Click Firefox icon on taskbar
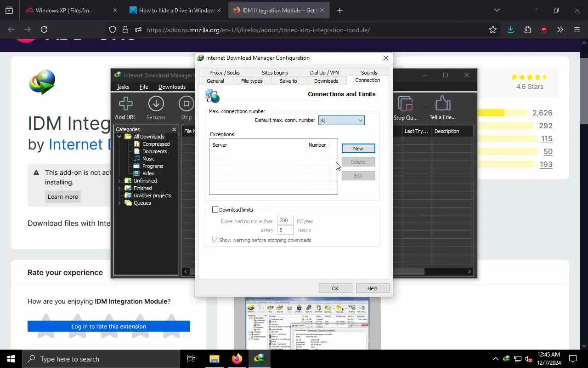Screen dimensions: 588x368 (x=237, y=359)
